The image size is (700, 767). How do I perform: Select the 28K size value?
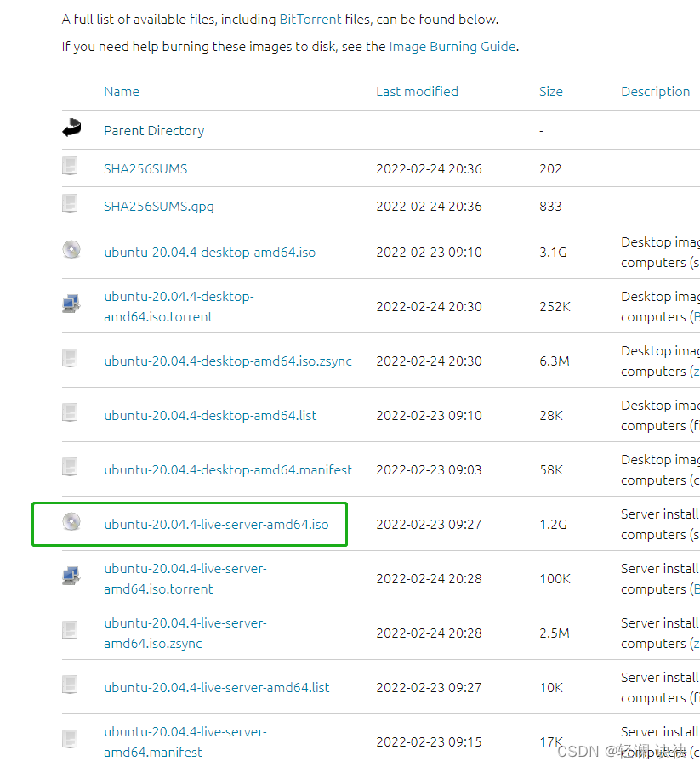pyautogui.click(x=551, y=415)
